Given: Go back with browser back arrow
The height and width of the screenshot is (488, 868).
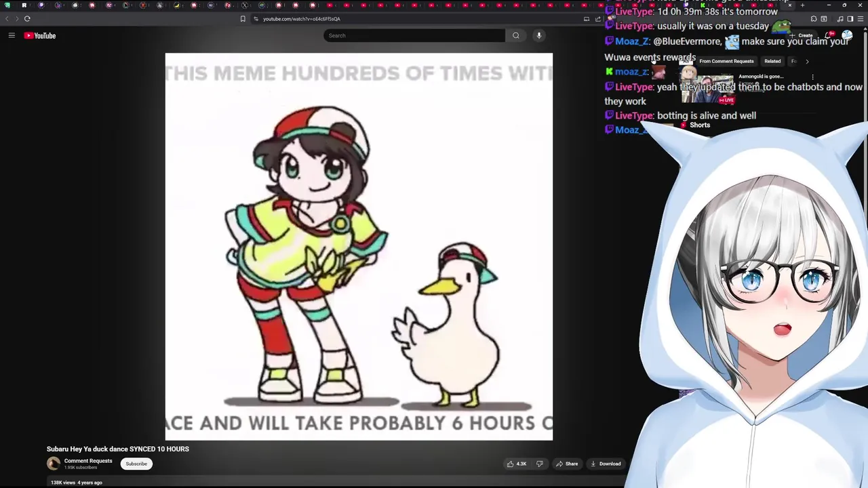Looking at the screenshot, I should [x=7, y=19].
